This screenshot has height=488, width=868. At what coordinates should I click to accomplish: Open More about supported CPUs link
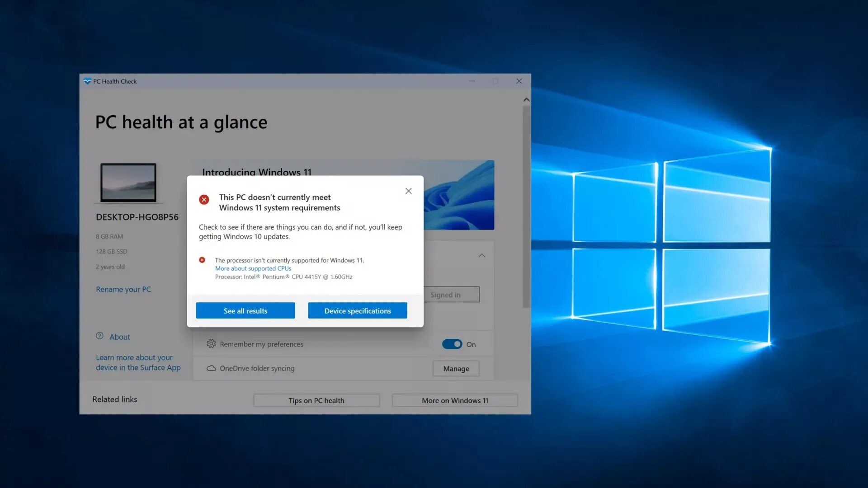click(x=253, y=268)
